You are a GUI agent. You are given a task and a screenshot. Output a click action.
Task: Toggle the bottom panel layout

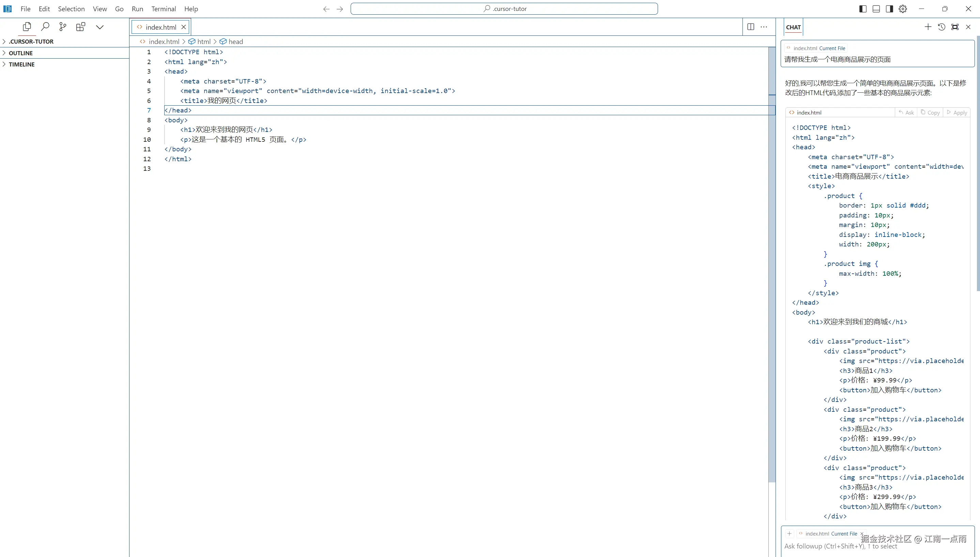coord(876,9)
